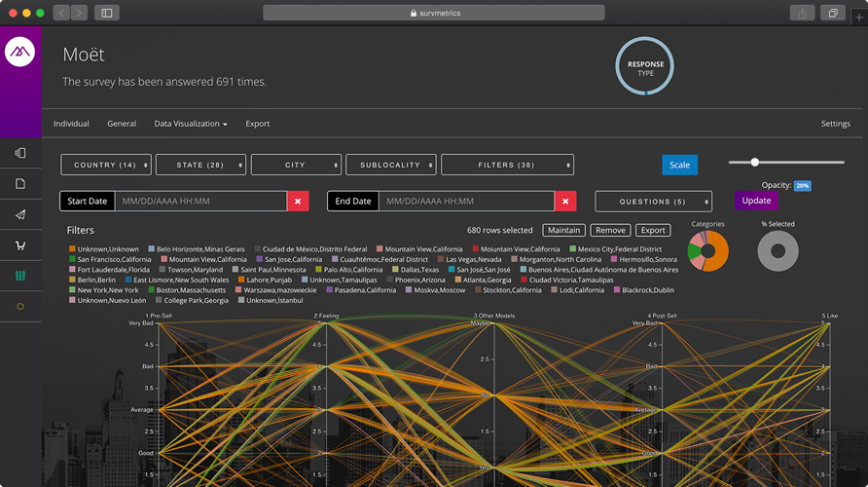868x487 pixels.
Task: Click the opacity slider handle
Action: click(x=754, y=163)
